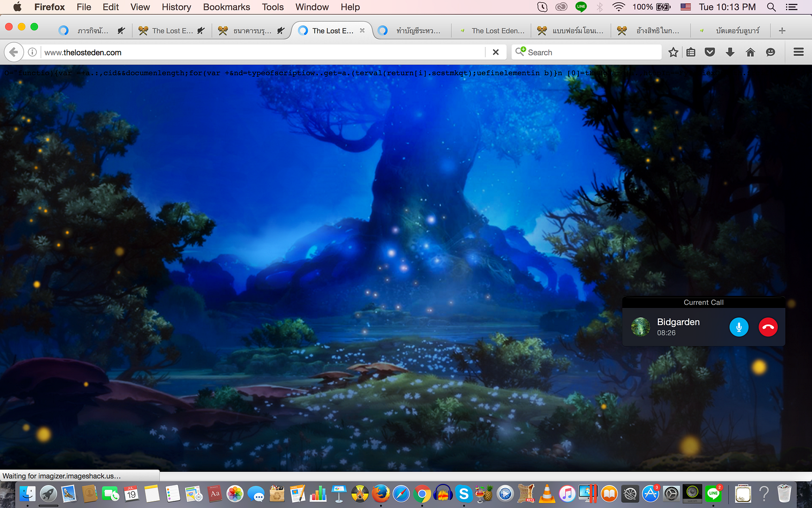The image size is (812, 508).
Task: Open Skype from the Dock
Action: click(x=464, y=494)
